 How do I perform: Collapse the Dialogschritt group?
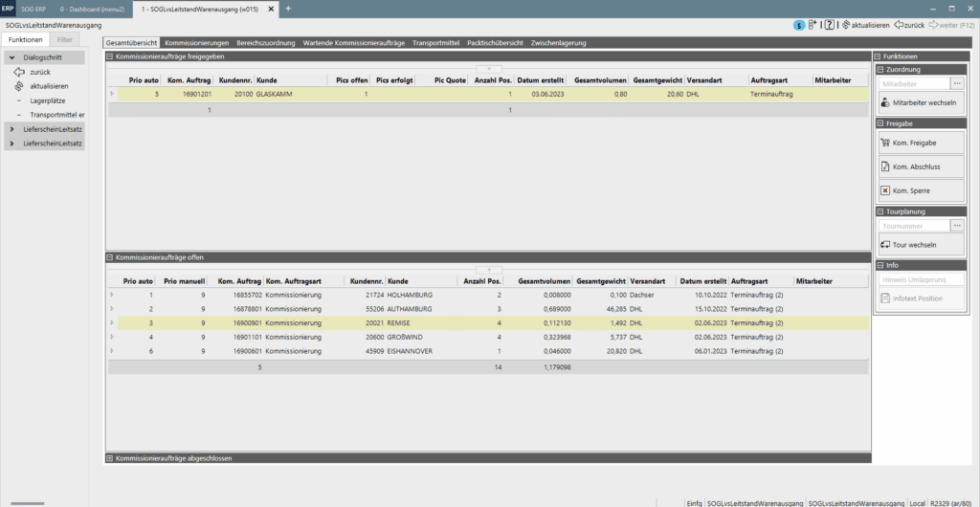pos(11,57)
